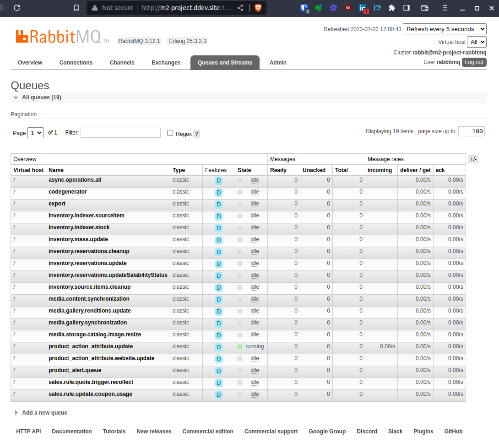
Task: Click the purple starburst extension icon
Action: 333,8
